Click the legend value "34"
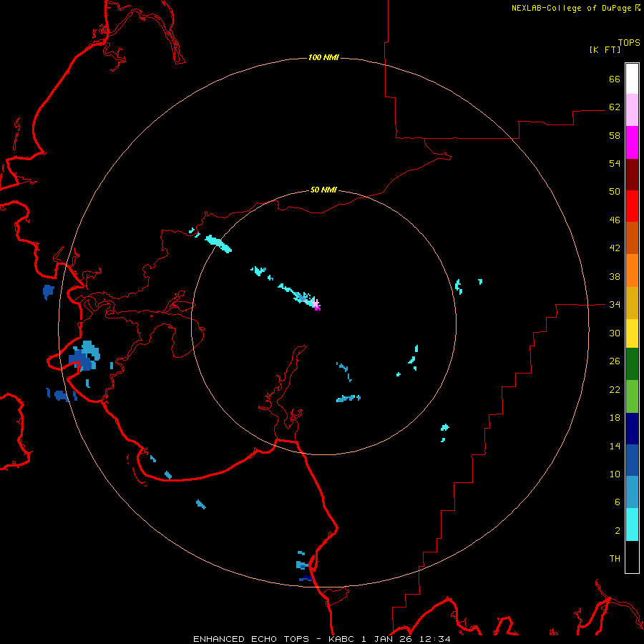 [x=615, y=305]
